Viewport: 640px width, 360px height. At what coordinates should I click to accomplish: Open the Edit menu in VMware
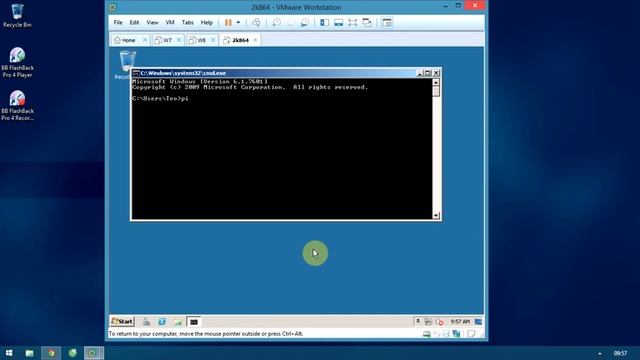pyautogui.click(x=134, y=22)
